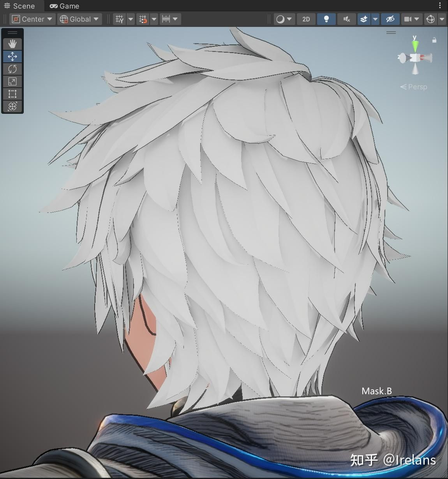Open the Scene view more options menu

440,6
